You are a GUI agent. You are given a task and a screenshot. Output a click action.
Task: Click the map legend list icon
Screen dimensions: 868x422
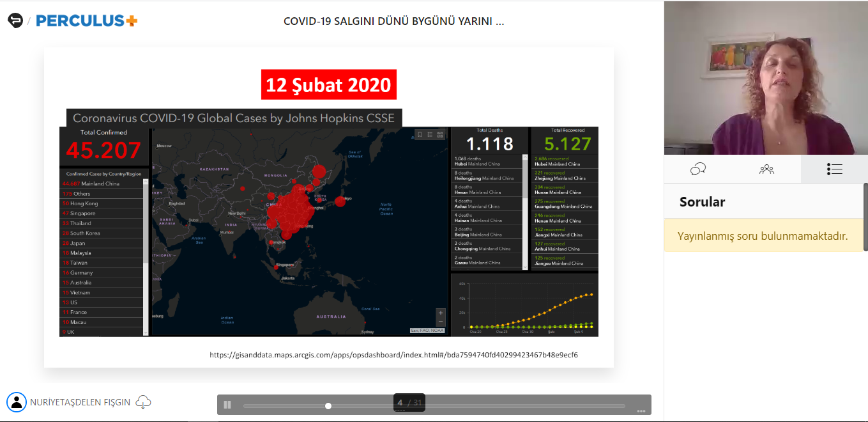pos(430,134)
